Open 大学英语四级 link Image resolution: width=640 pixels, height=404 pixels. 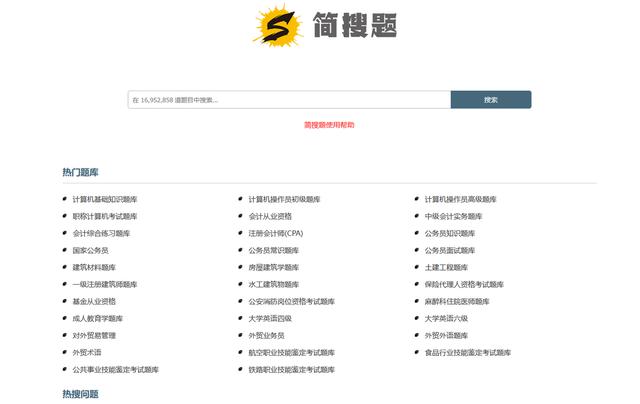(x=270, y=318)
